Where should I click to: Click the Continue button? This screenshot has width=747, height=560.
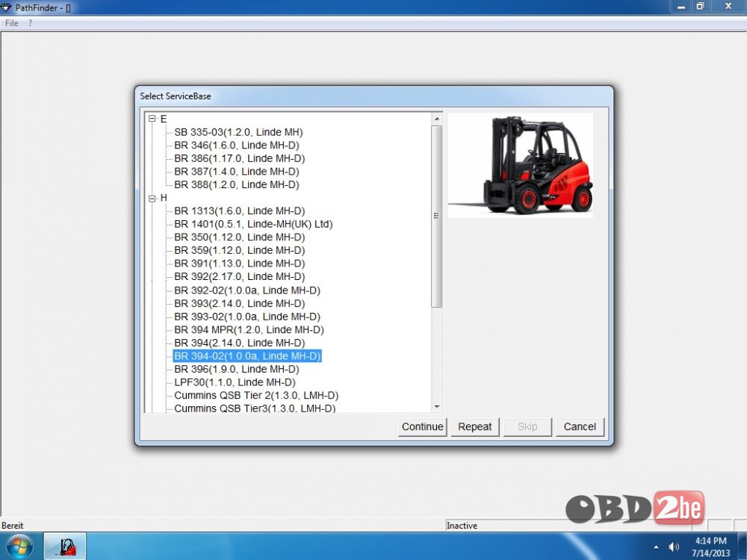(422, 426)
